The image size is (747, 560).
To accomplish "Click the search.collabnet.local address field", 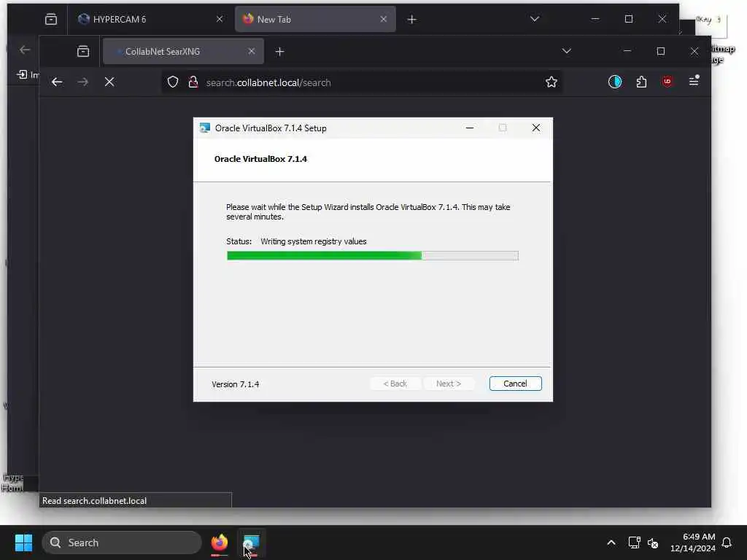I will (x=362, y=82).
